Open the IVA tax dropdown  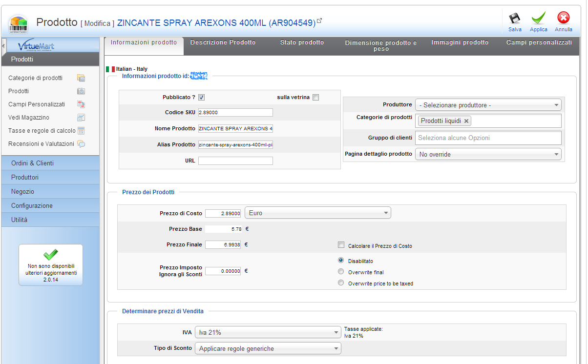268,332
